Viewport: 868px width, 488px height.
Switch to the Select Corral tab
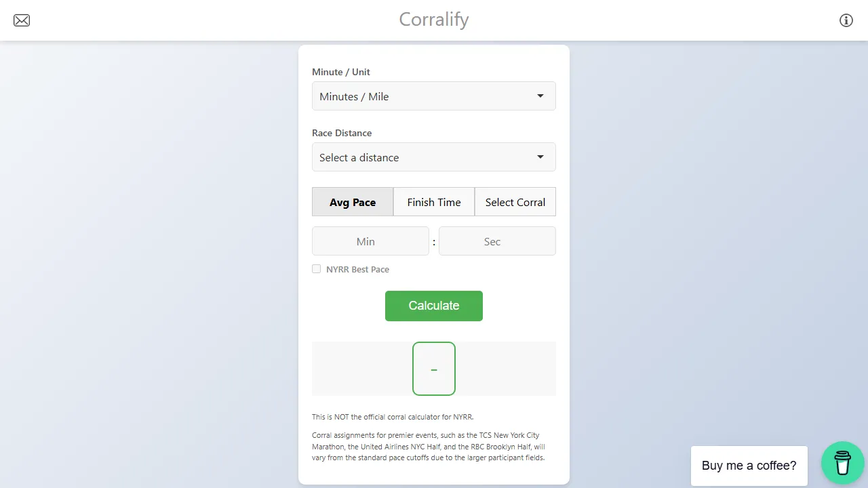pyautogui.click(x=515, y=201)
